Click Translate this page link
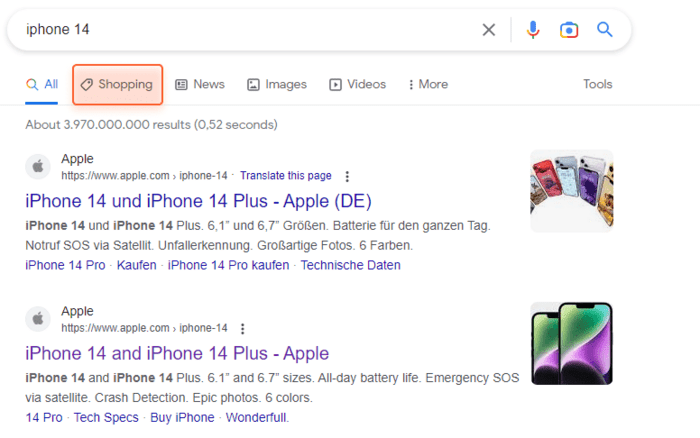 [x=285, y=175]
